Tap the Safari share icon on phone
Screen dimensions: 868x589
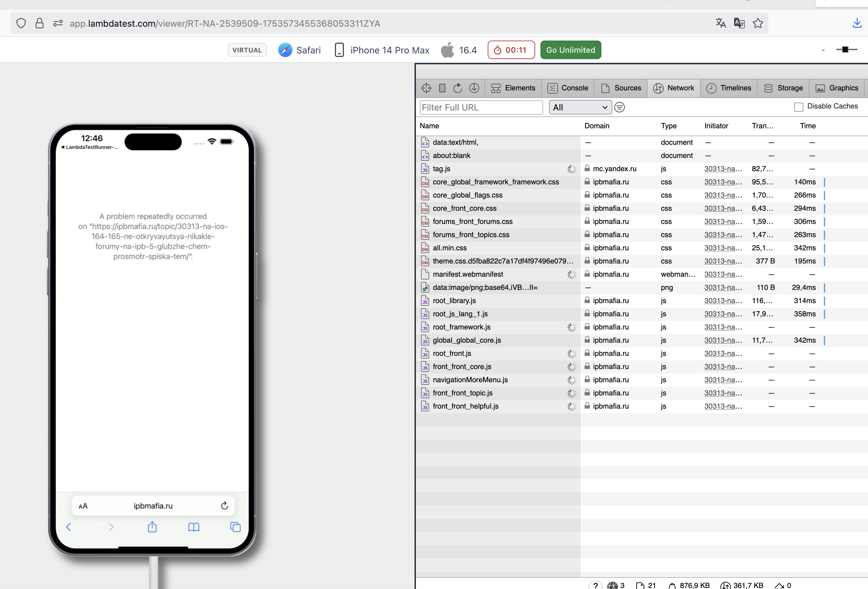(152, 527)
